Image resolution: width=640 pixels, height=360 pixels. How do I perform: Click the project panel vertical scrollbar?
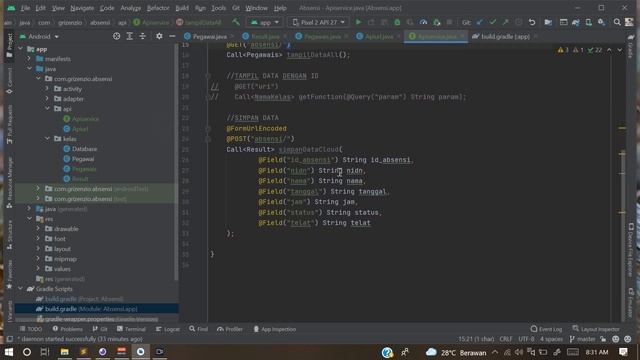(176, 161)
